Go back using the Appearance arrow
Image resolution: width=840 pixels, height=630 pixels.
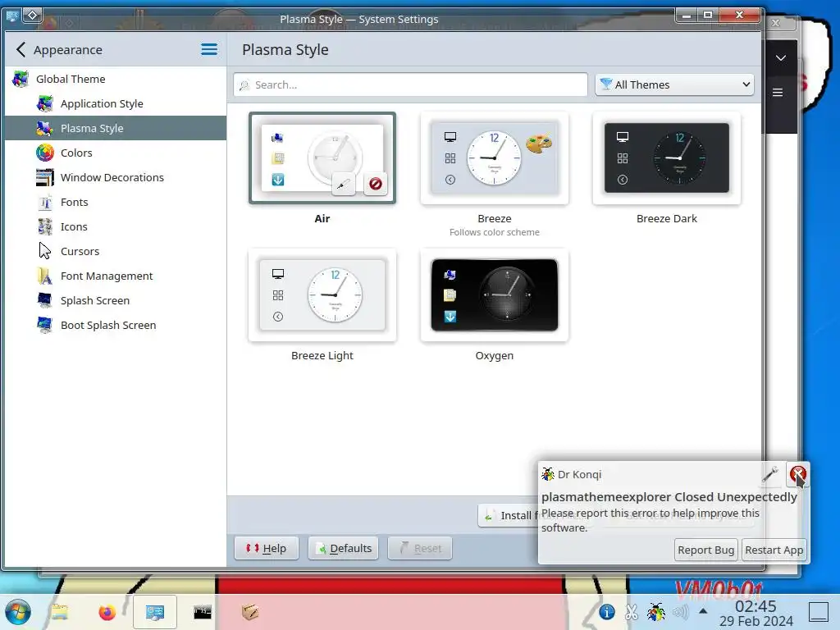(x=21, y=50)
